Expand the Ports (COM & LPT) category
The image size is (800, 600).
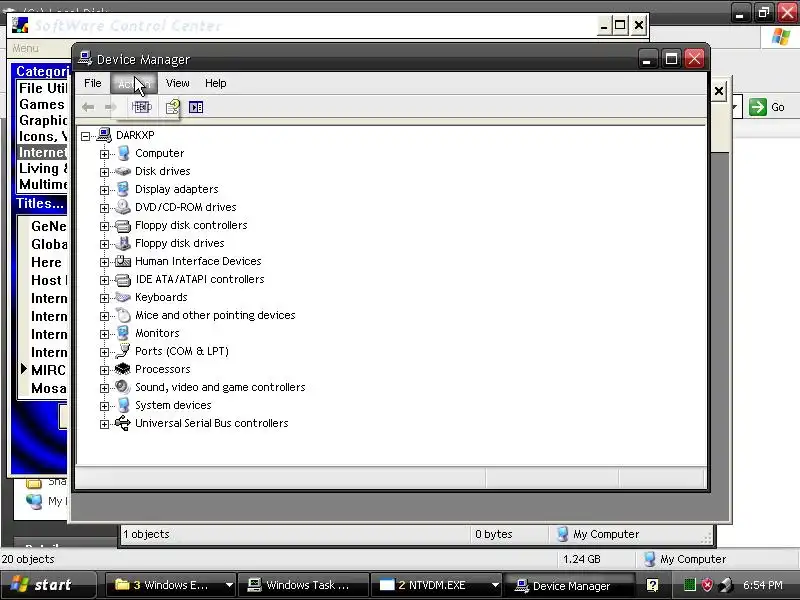point(104,352)
